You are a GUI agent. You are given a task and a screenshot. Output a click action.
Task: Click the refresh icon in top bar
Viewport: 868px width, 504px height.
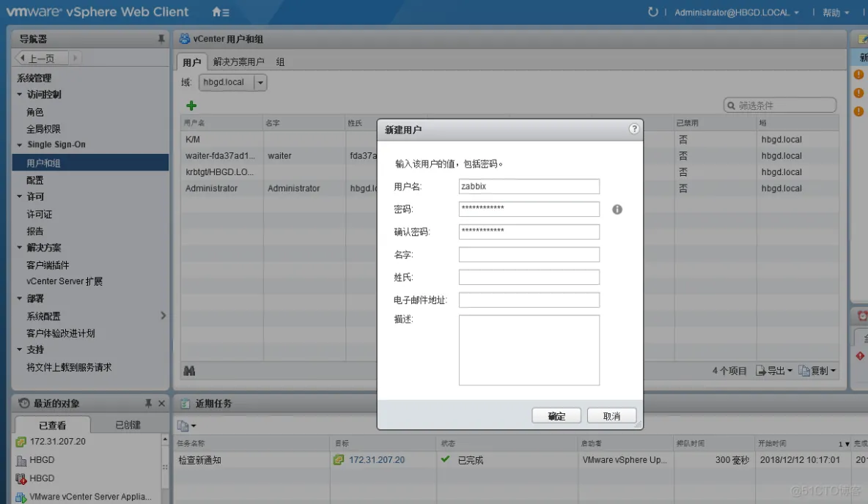coord(652,12)
